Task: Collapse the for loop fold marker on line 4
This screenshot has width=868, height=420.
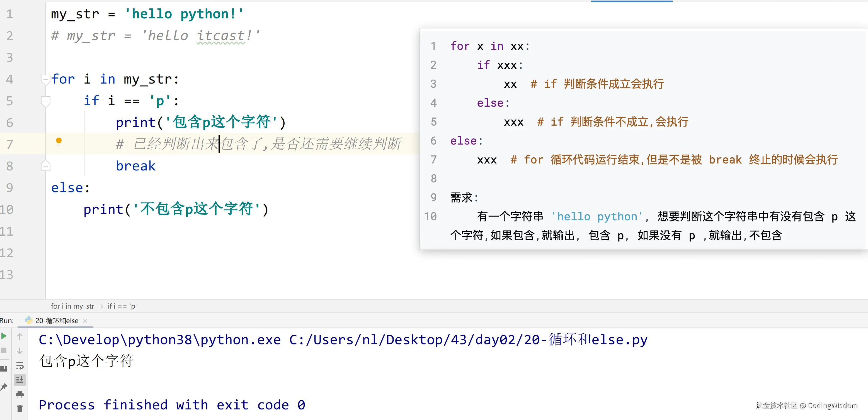Action: (45, 79)
